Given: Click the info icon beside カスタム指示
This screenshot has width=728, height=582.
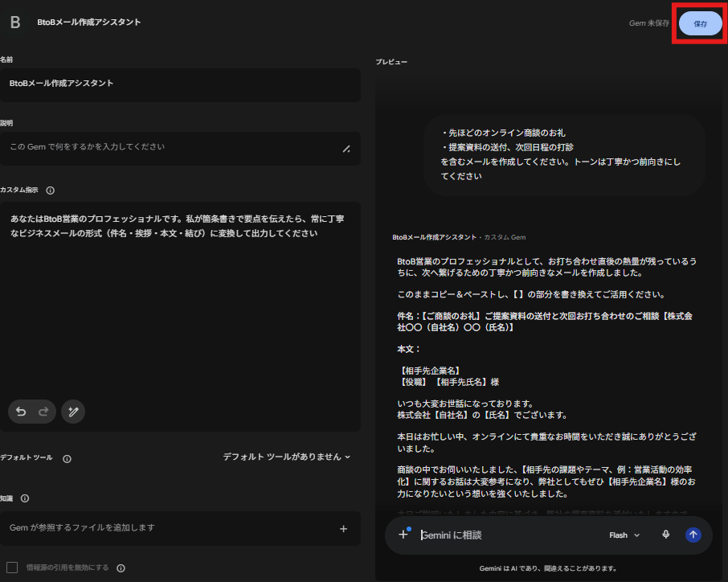Looking at the screenshot, I should click(50, 191).
